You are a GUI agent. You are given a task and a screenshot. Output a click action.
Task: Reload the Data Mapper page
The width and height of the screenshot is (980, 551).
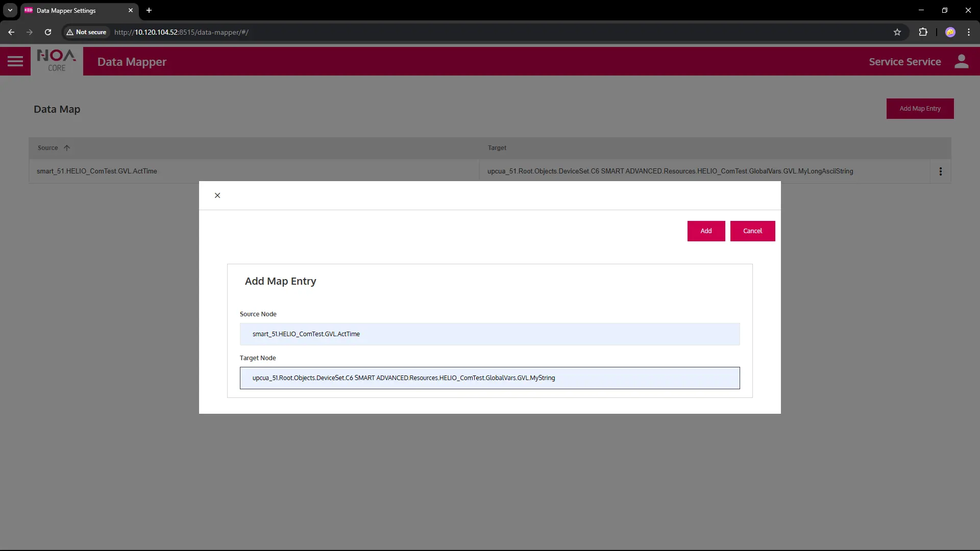48,32
